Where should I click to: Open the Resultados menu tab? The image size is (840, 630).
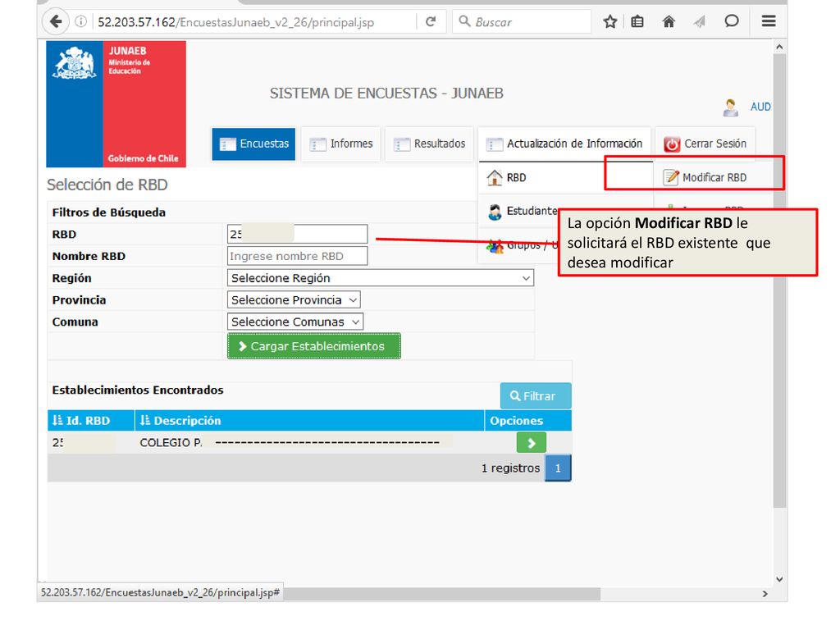coord(429,144)
